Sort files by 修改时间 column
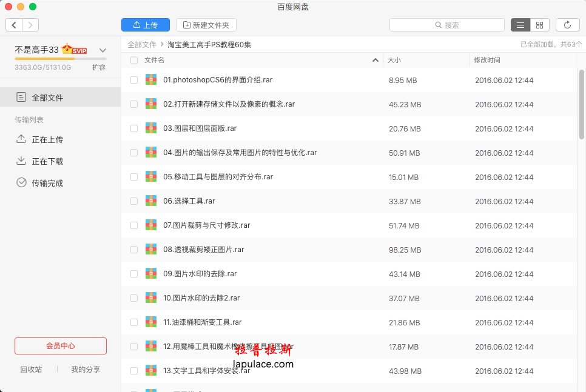This screenshot has height=392, width=586. (487, 60)
